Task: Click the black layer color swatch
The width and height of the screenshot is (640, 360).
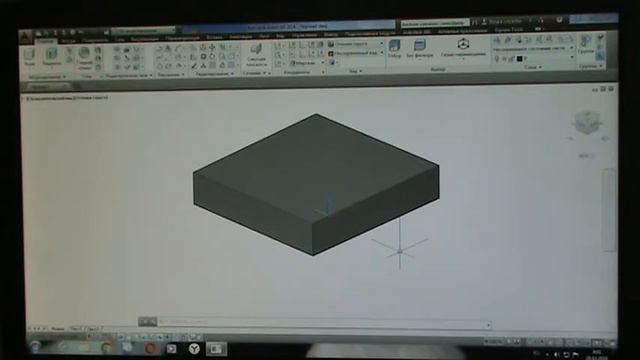Action: (x=519, y=59)
